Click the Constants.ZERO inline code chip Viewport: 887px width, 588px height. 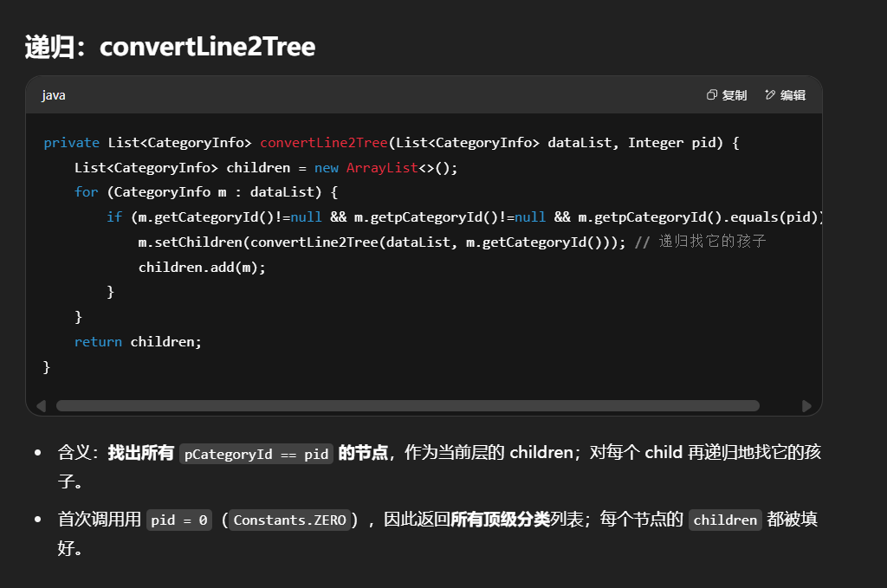[x=289, y=520]
